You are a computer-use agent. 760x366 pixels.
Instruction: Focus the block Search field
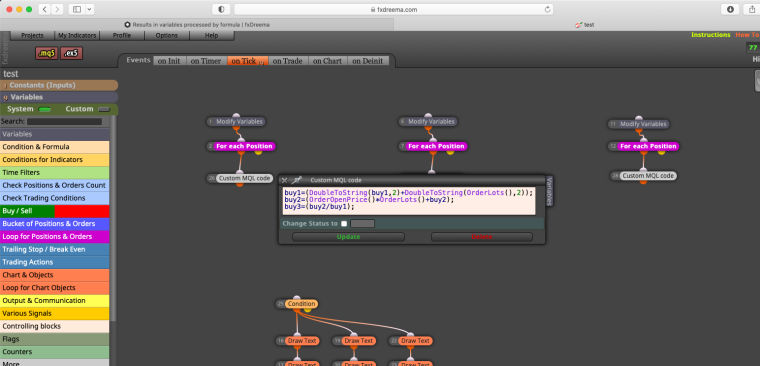click(x=64, y=122)
